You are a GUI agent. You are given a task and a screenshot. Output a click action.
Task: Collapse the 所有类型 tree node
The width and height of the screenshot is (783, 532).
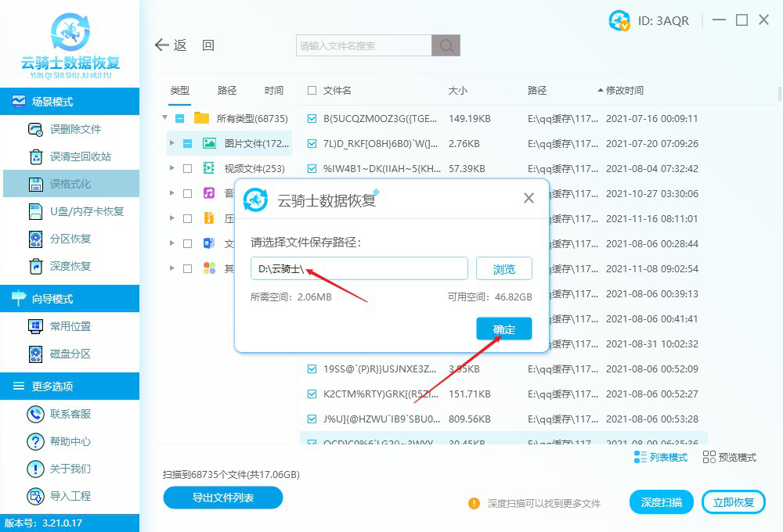164,118
